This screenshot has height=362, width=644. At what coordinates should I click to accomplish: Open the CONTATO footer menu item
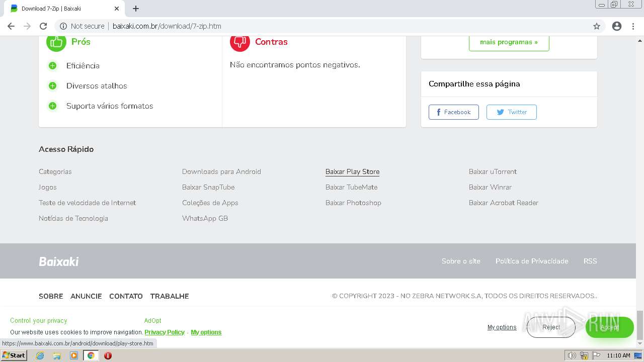pos(126,296)
